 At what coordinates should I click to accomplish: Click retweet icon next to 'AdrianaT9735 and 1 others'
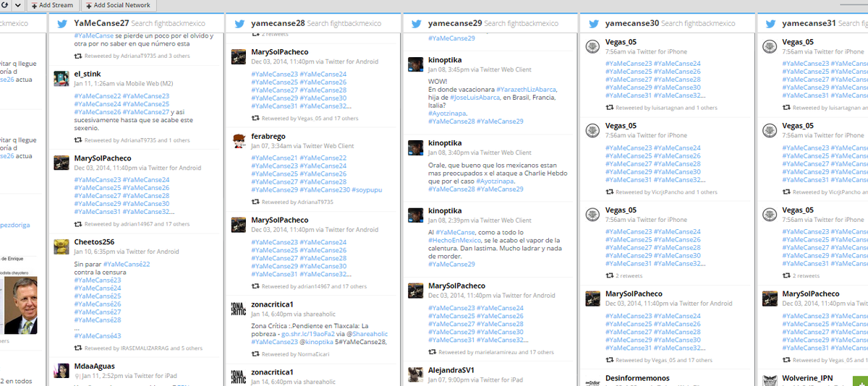[x=78, y=140]
